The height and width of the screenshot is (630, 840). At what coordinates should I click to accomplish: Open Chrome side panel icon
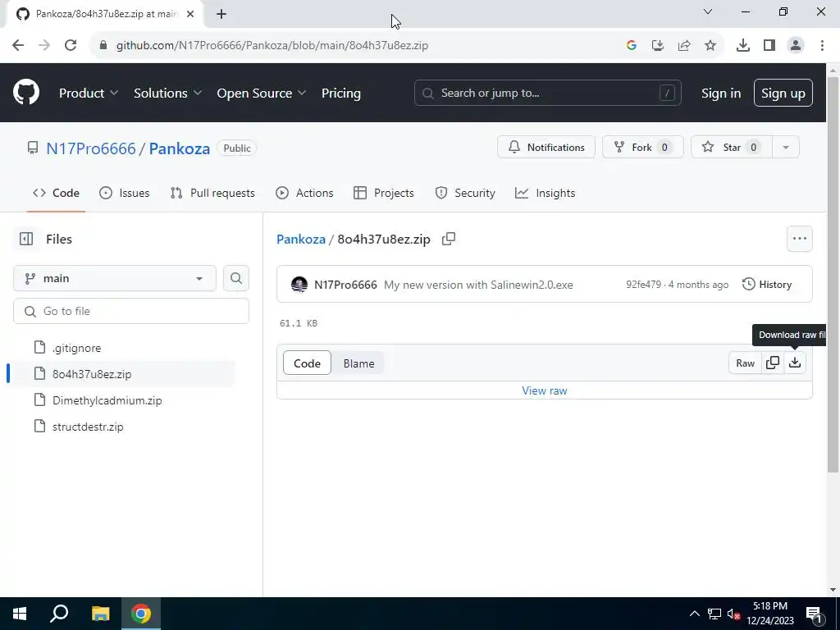[769, 46]
